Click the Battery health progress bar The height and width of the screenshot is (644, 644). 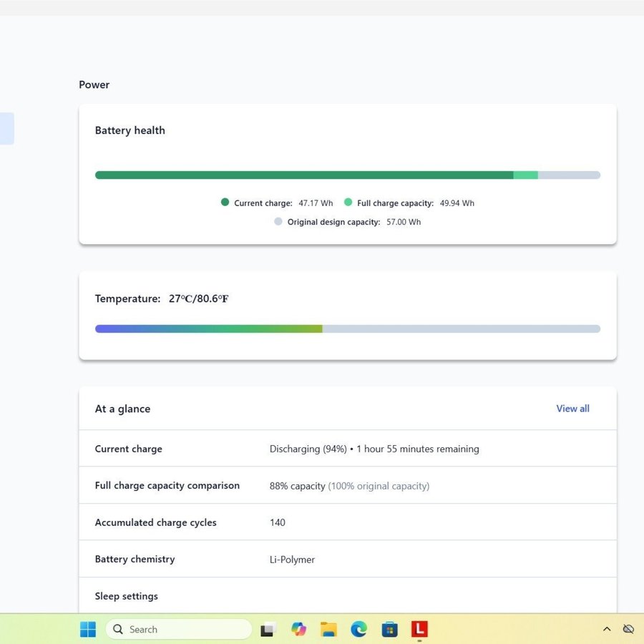[347, 175]
